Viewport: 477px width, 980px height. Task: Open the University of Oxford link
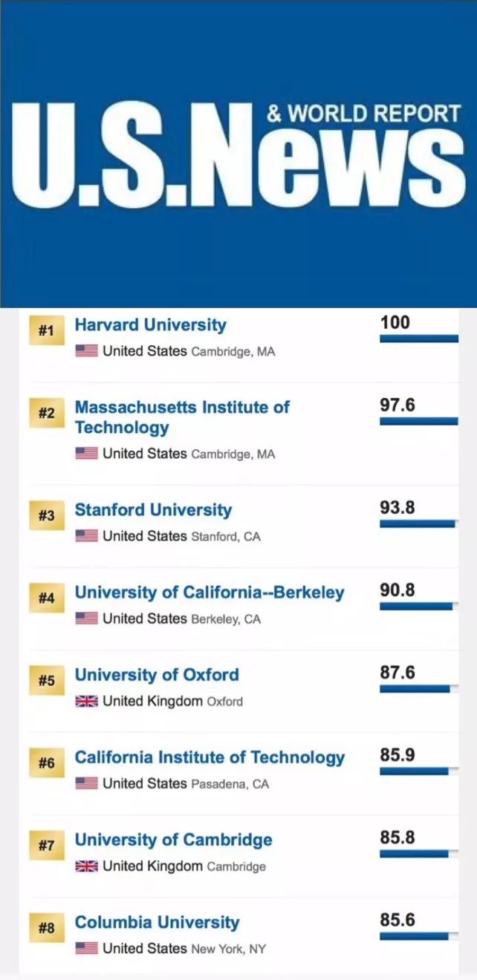tap(157, 675)
